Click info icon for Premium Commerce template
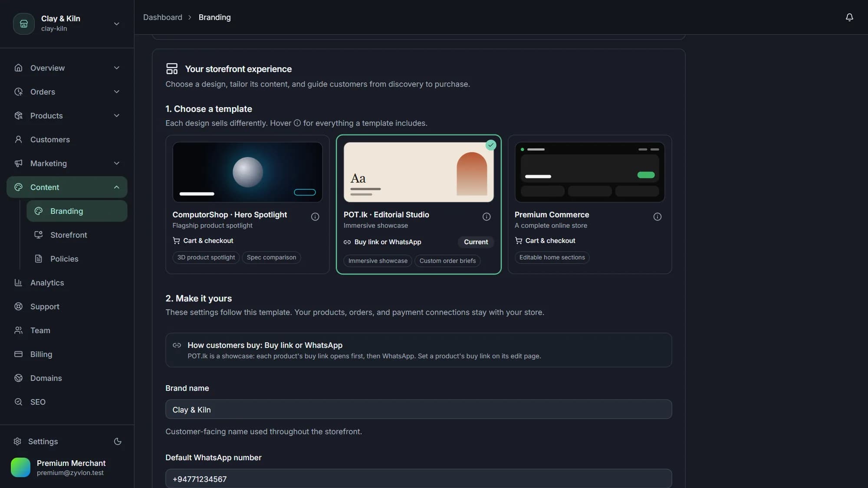Image resolution: width=868 pixels, height=488 pixels. coord(658,216)
